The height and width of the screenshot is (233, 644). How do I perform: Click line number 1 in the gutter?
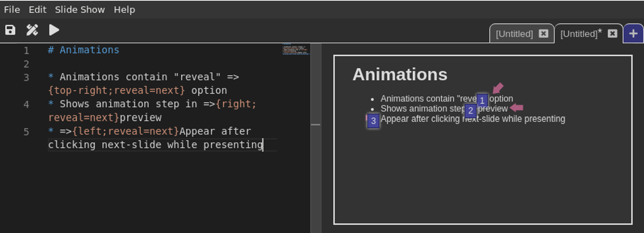coord(26,50)
